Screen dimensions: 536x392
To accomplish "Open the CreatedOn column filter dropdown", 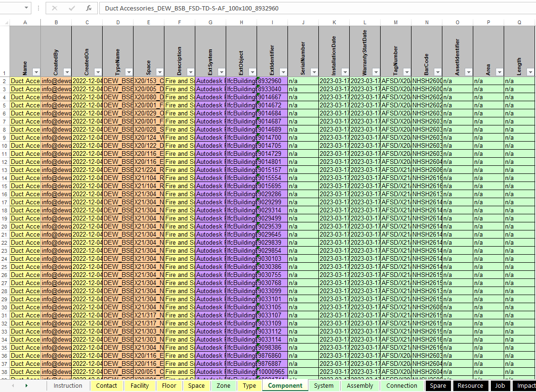I will pos(98,72).
